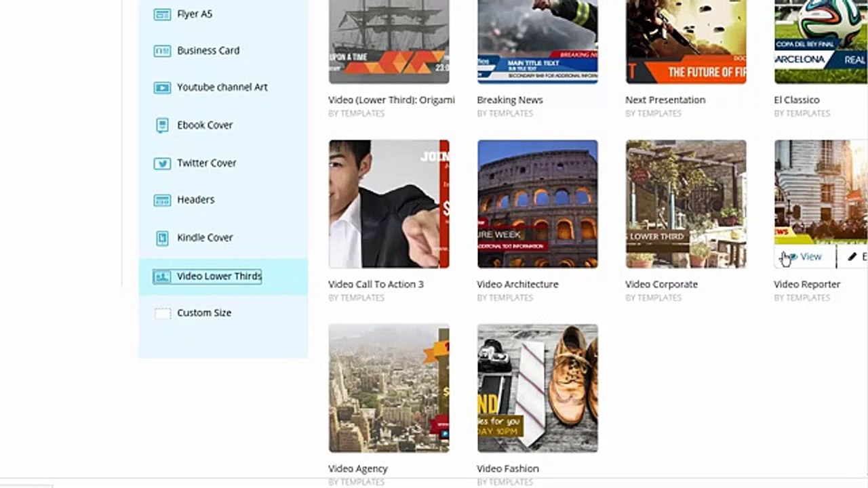
Task: Choose the Twitter Cover bird icon
Action: coord(162,163)
